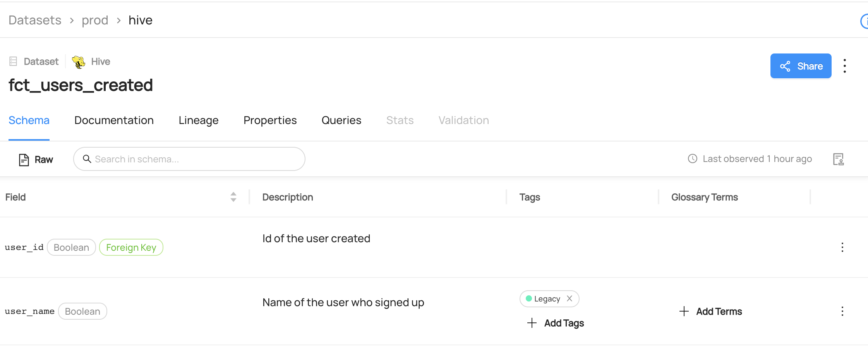
Task: Click the schema history icon at right
Action: pyautogui.click(x=838, y=159)
